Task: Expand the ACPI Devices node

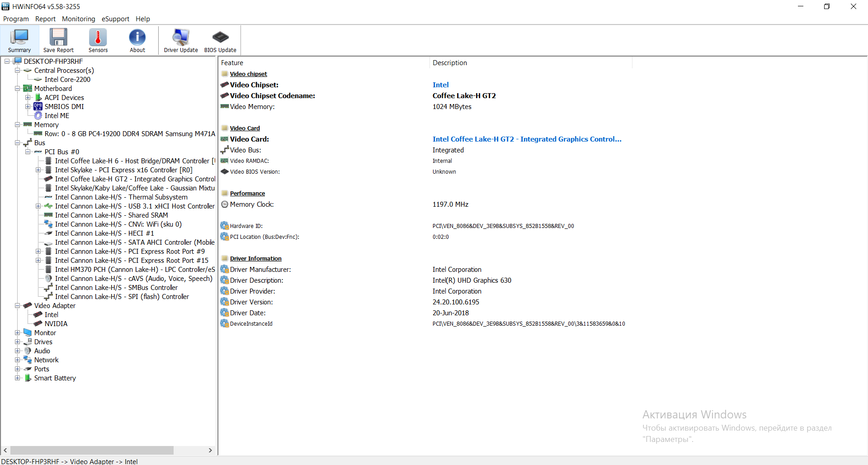Action: [28, 97]
